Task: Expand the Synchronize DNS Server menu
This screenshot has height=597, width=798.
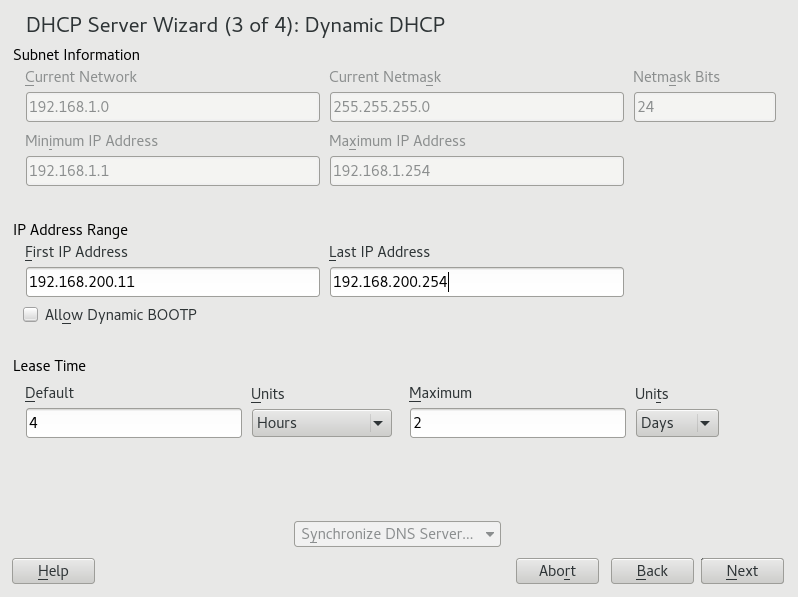Action: [x=397, y=534]
